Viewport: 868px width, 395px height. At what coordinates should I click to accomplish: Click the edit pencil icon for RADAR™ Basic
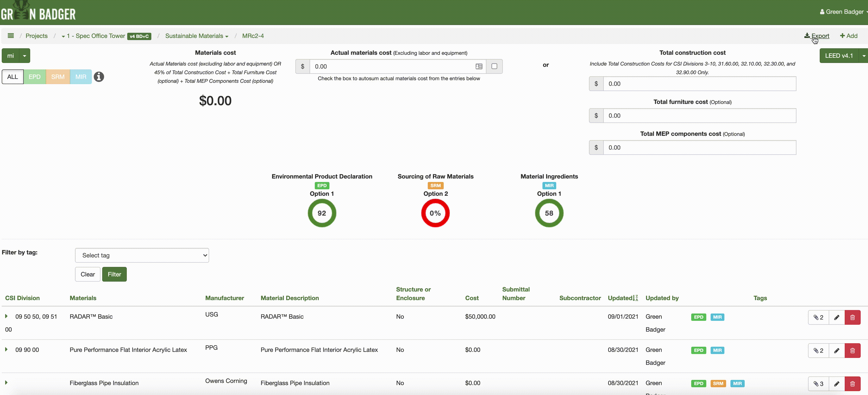pyautogui.click(x=837, y=317)
